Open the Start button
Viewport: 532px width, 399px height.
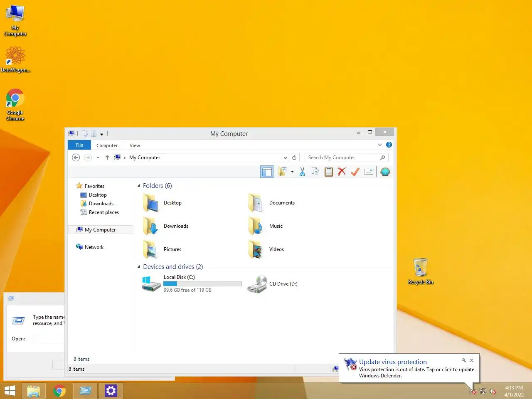[x=10, y=391]
